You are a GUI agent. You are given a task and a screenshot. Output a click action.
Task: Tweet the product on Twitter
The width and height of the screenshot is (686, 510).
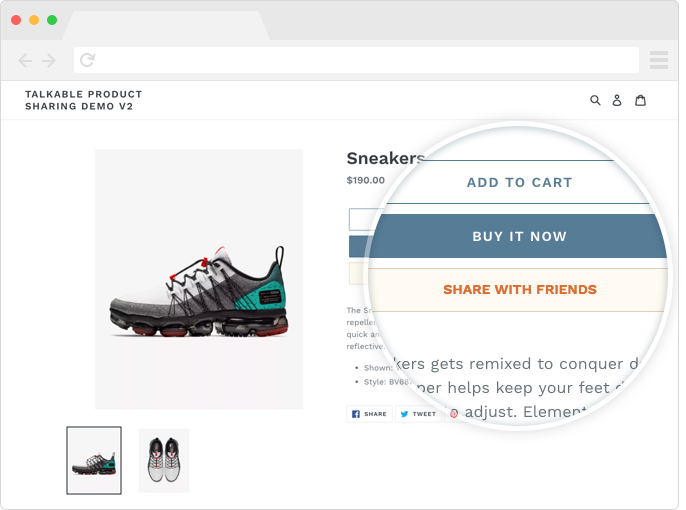click(x=418, y=413)
